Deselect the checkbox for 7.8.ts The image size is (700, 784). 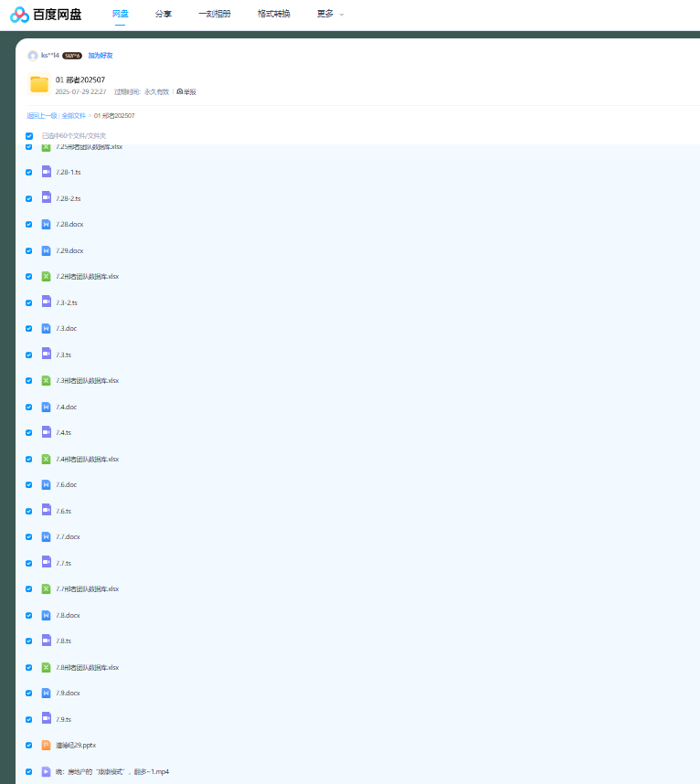[29, 641]
